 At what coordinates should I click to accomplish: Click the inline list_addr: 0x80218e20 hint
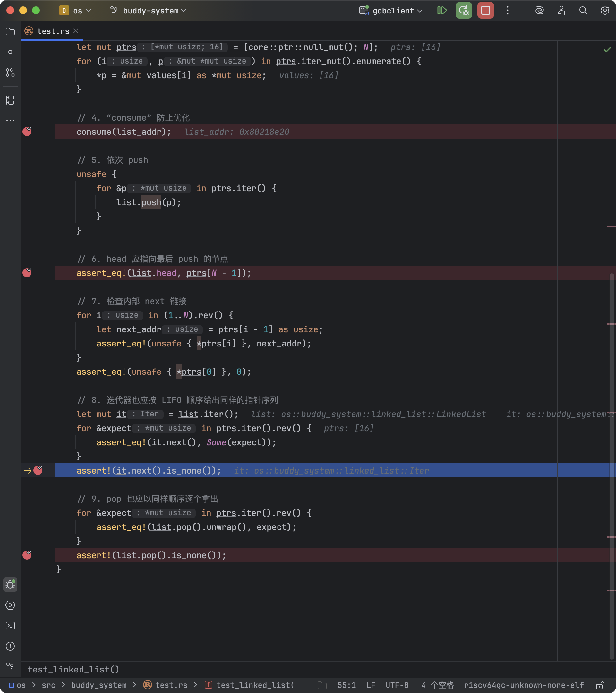coord(237,132)
